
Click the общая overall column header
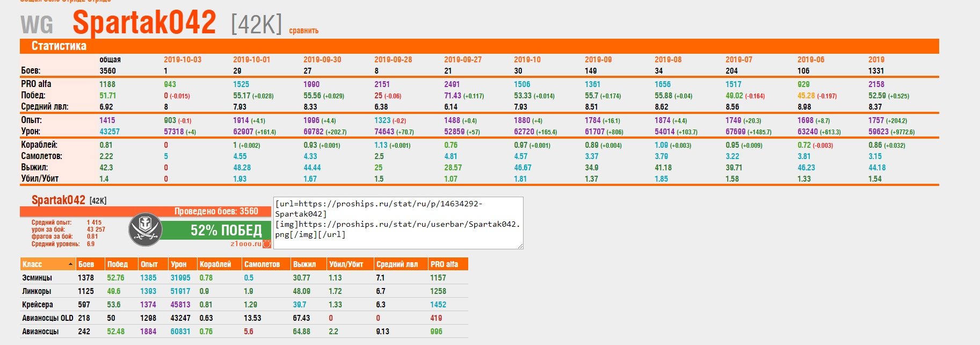click(110, 60)
